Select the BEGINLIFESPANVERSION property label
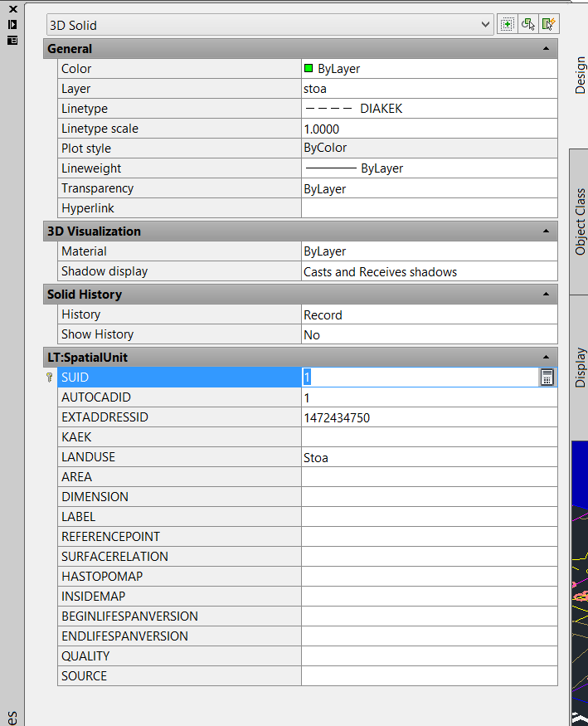This screenshot has height=726, width=588. click(129, 616)
